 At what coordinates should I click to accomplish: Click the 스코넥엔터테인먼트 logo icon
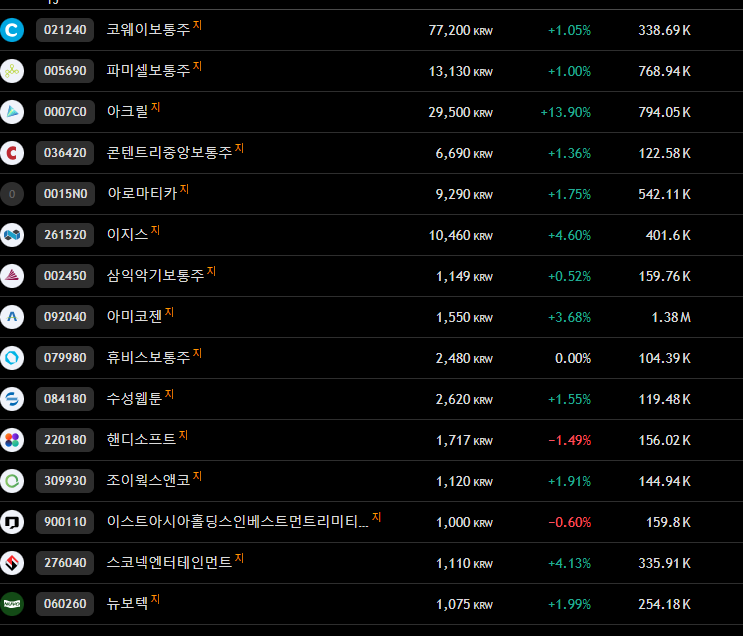click(x=12, y=563)
